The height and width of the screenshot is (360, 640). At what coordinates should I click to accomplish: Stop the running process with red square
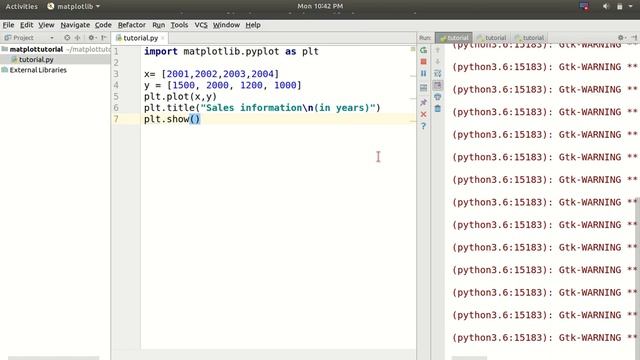tap(423, 62)
